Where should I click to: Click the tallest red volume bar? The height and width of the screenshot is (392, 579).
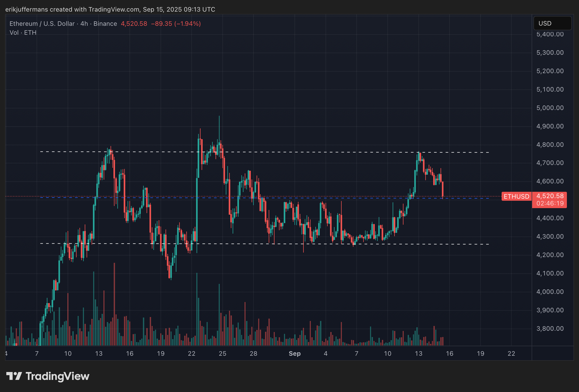click(114, 303)
